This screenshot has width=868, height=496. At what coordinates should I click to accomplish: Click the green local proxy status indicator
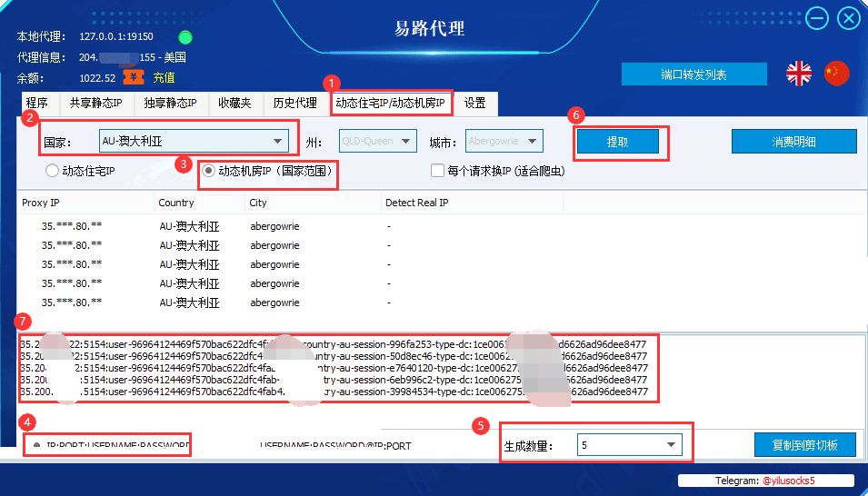pos(185,37)
